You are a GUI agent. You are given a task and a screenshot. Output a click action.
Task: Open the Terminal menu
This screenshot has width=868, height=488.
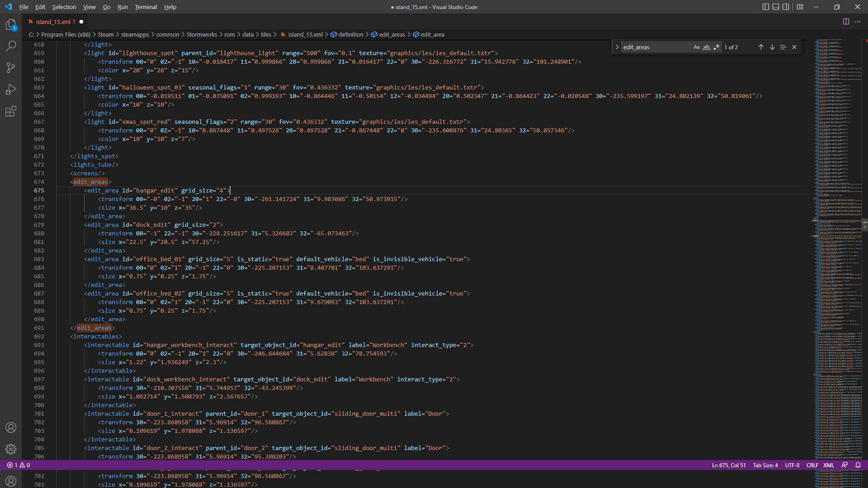(146, 7)
